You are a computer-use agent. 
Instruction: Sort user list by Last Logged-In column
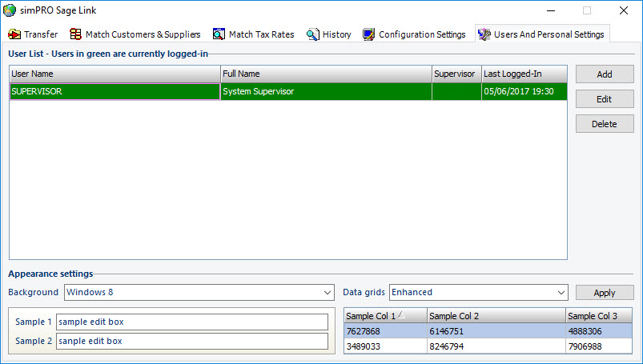(524, 74)
